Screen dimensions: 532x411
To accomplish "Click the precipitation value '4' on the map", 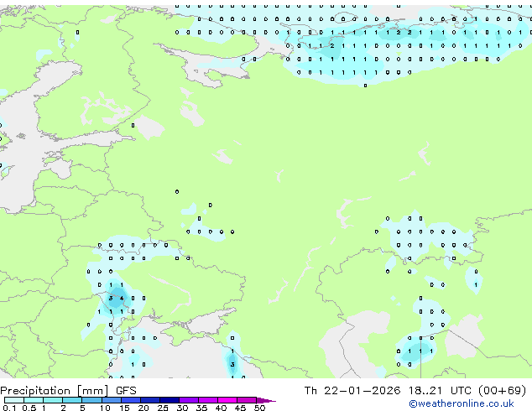I will pyautogui.click(x=122, y=299).
